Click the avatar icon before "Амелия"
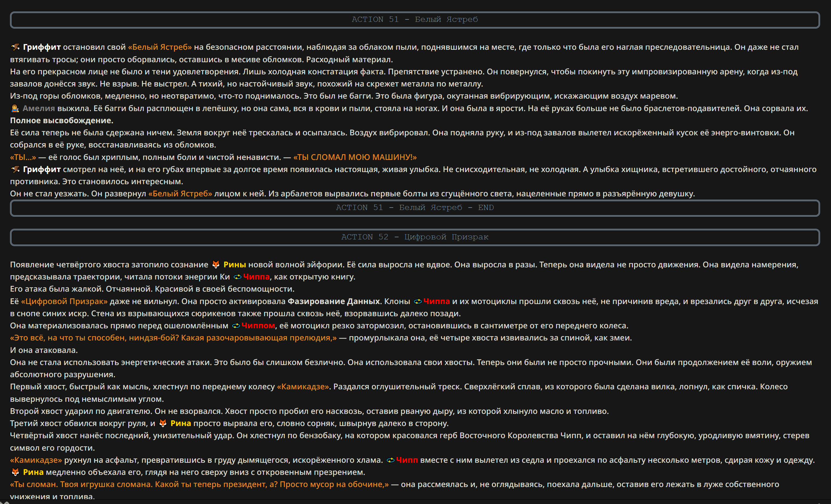 point(15,108)
